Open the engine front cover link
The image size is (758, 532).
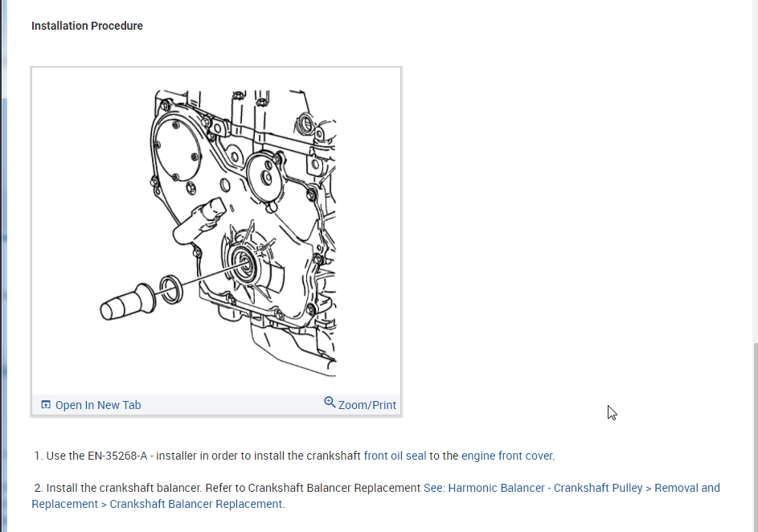506,456
